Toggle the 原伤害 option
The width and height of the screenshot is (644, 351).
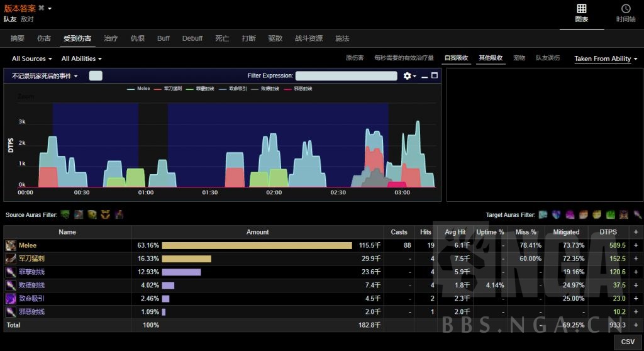355,58
